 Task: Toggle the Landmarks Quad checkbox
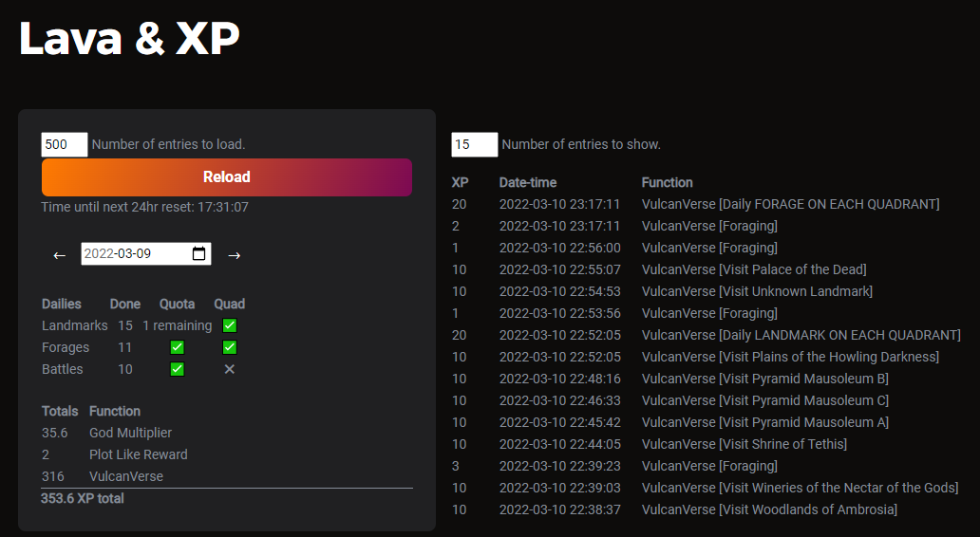coord(230,325)
